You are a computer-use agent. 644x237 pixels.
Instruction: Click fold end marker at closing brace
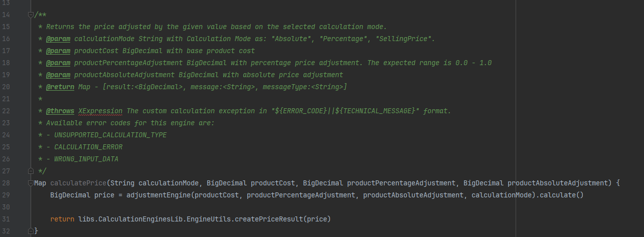pos(31,231)
